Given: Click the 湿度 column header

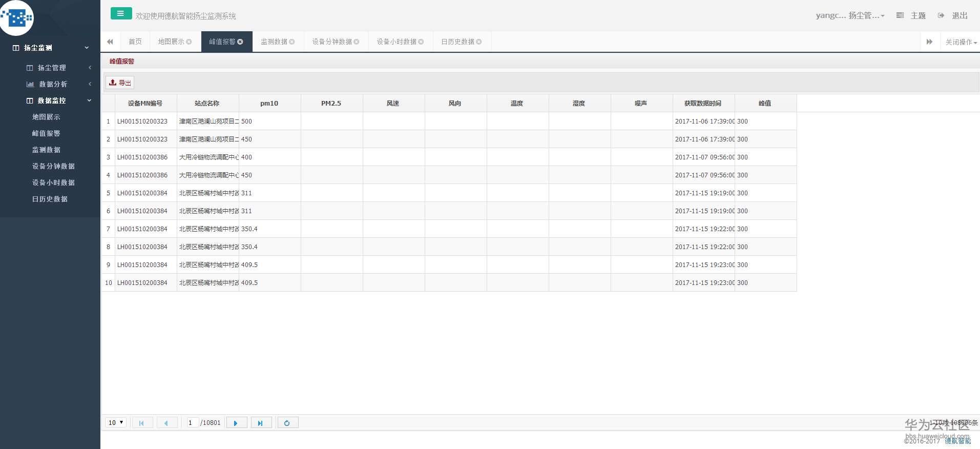Looking at the screenshot, I should 579,103.
